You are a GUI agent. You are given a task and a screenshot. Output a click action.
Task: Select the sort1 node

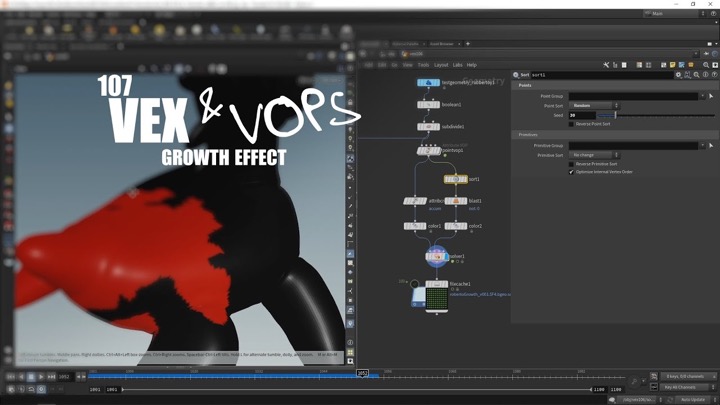click(456, 179)
